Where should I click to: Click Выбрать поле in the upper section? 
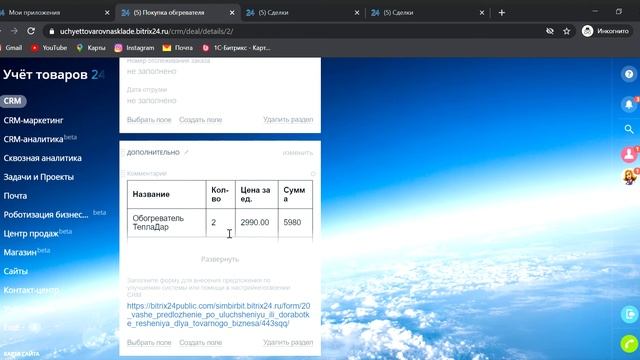click(149, 120)
